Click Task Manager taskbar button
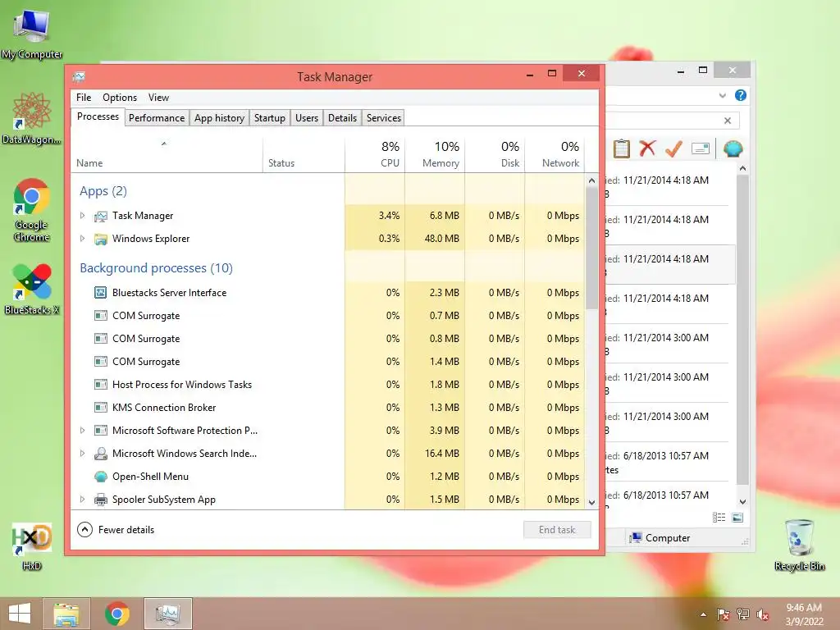Screen dimensions: 840x630 167,614
